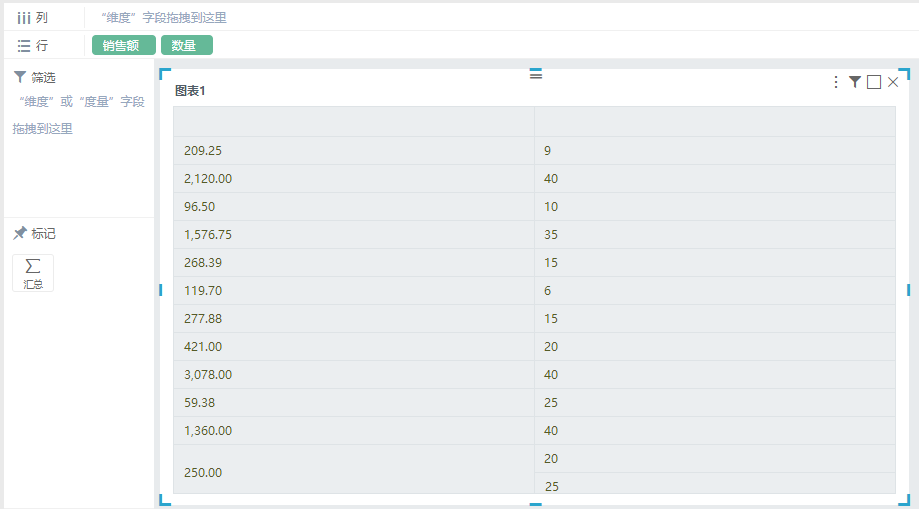Click cell with value 268.39
This screenshot has height=509, width=919.
[354, 263]
